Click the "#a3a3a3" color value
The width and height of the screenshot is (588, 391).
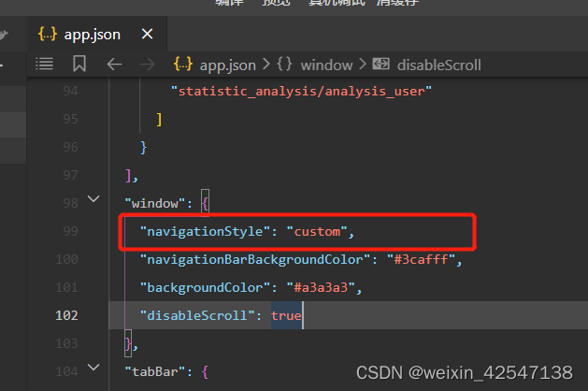pyautogui.click(x=321, y=288)
